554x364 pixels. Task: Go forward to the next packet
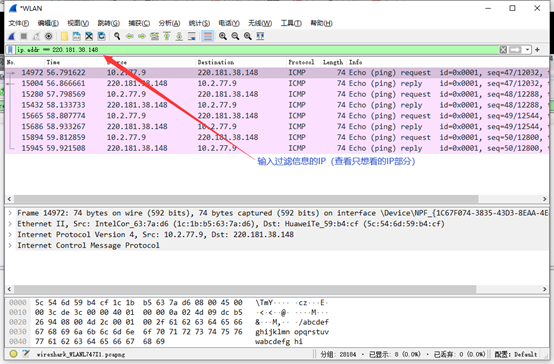142,36
